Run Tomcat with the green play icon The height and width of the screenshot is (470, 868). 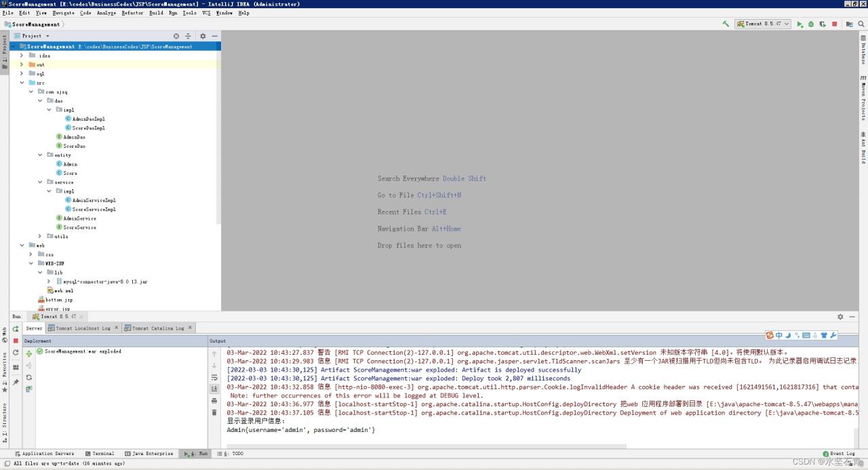click(800, 24)
